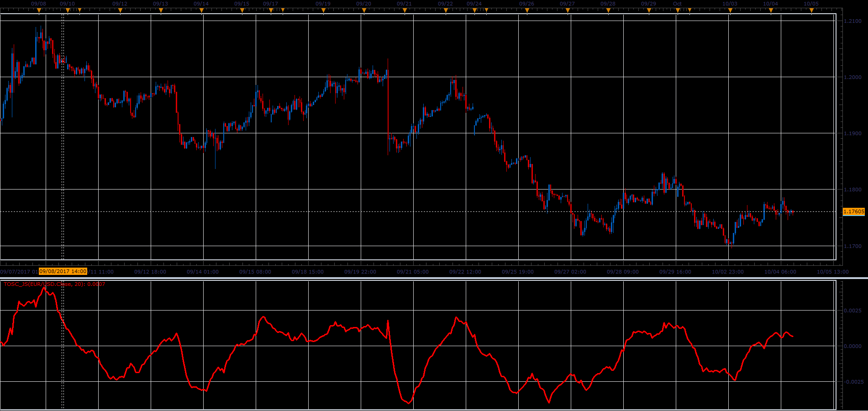Click the orange day marker under 09/20
Viewport: 868px width, 411px height.
(364, 10)
